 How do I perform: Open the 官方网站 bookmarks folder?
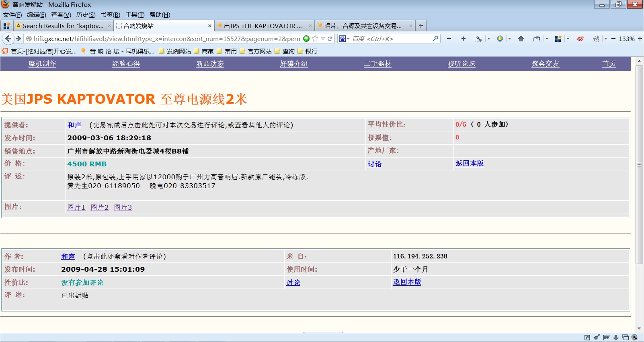(256, 51)
